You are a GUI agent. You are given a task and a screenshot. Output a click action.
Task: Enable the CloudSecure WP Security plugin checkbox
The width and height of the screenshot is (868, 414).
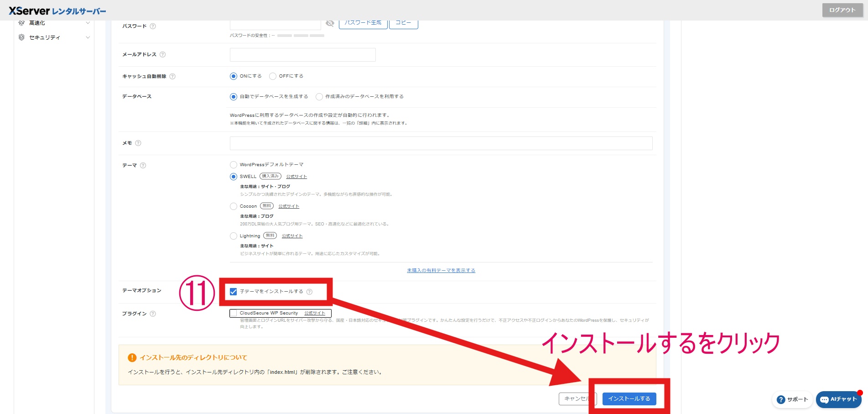tap(233, 313)
